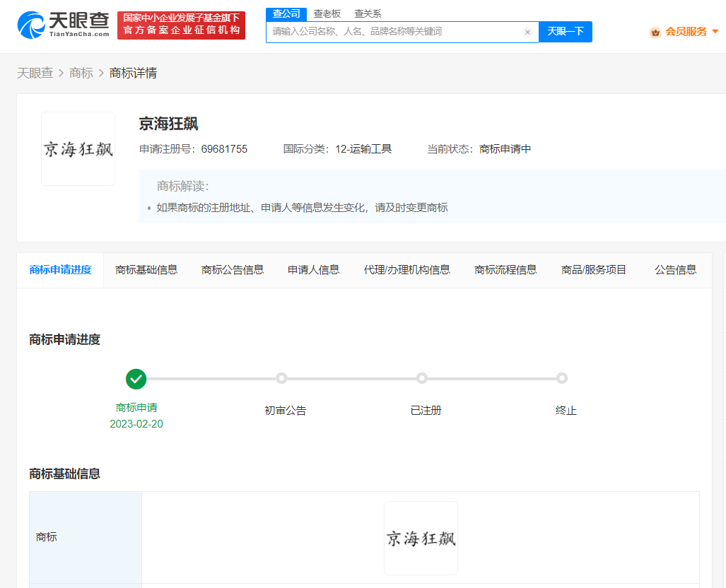726x588 pixels.
Task: Clear the search box with the X icon
Action: 527,32
